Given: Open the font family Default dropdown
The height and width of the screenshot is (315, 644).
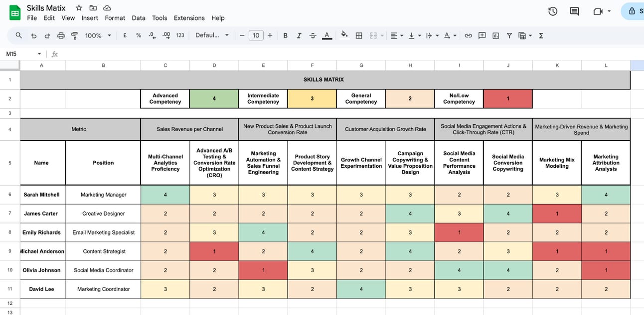Looking at the screenshot, I should (x=212, y=35).
